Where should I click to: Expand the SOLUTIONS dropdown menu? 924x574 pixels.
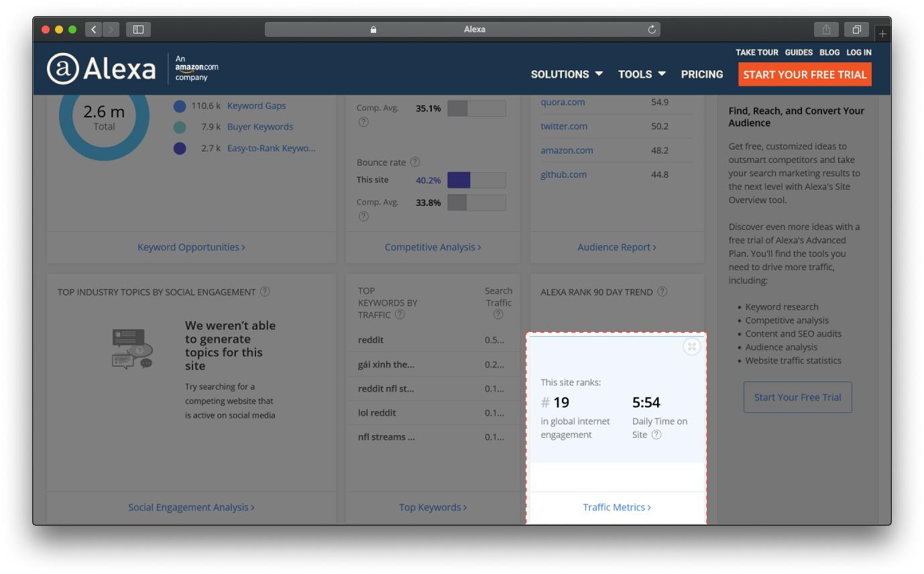567,74
